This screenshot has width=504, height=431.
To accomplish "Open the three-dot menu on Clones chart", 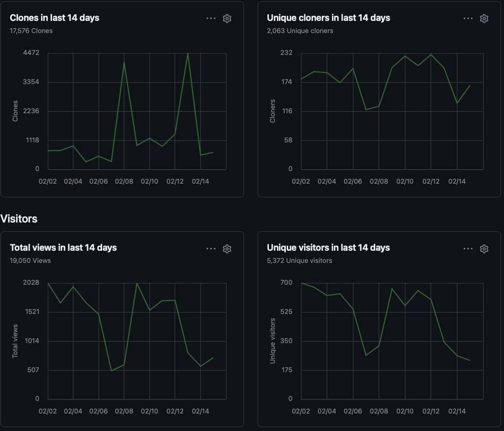I will click(x=211, y=18).
